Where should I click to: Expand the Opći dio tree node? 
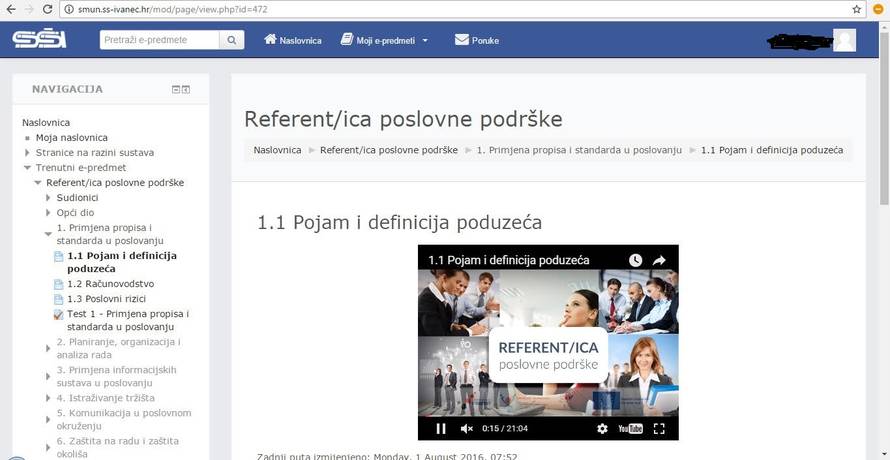48,213
